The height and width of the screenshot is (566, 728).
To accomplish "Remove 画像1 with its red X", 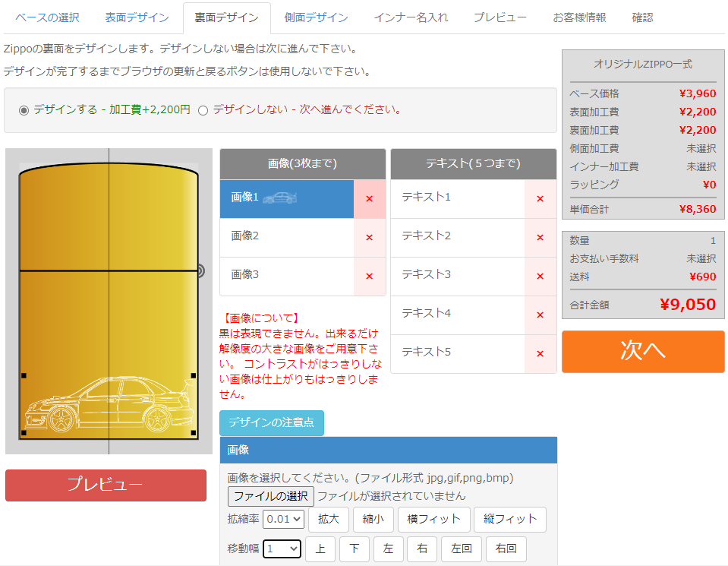I will 370,199.
